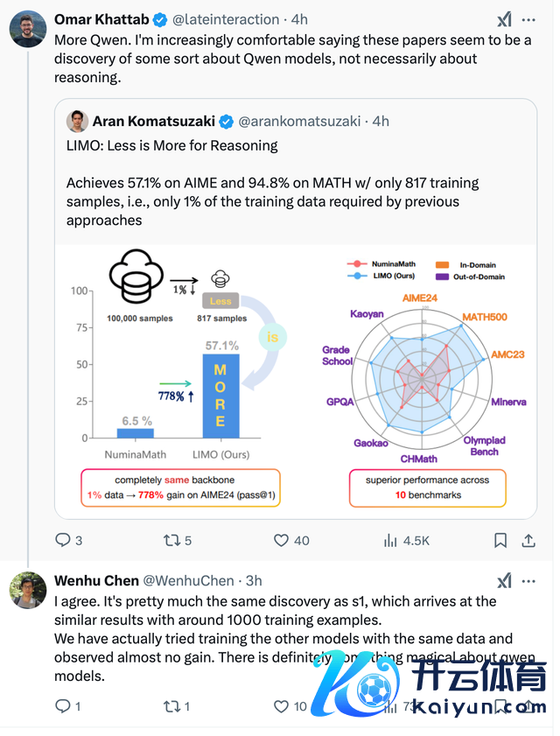Screen dimensions: 560x736
Task: Share Omar Khattab's post
Action: 528,541
